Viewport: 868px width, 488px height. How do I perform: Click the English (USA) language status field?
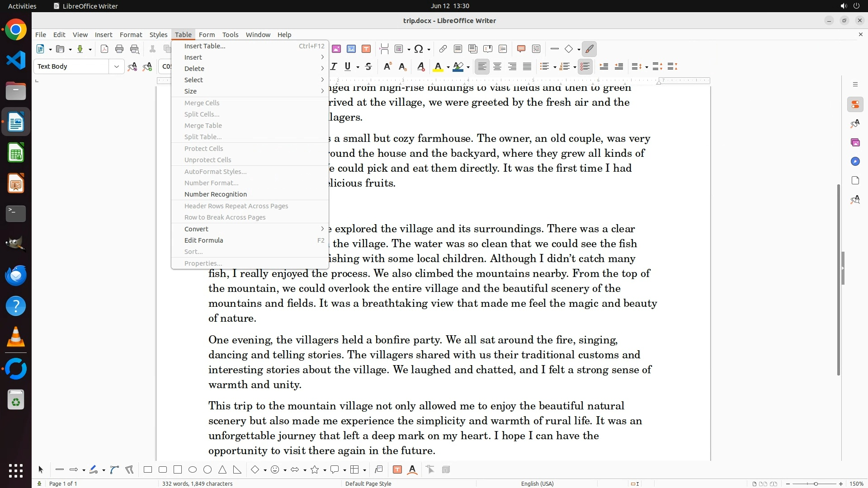pyautogui.click(x=537, y=483)
